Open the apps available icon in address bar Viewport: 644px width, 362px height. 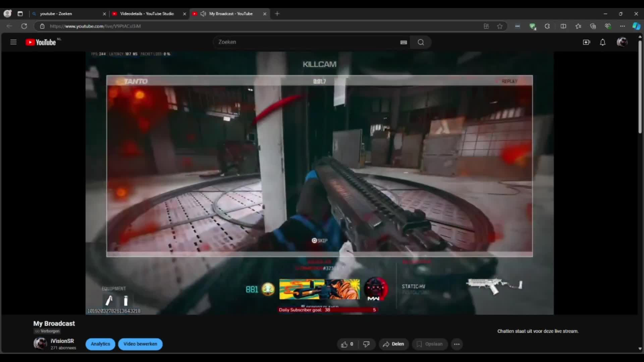[486, 26]
